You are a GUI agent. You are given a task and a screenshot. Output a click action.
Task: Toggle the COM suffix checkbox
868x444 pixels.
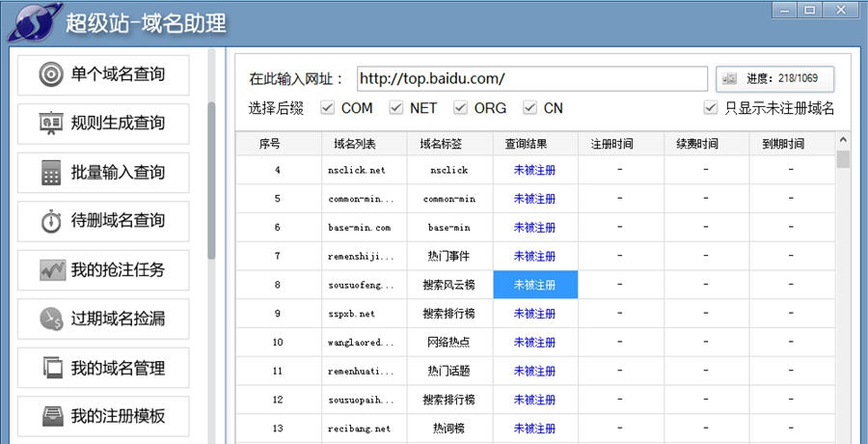tap(328, 107)
